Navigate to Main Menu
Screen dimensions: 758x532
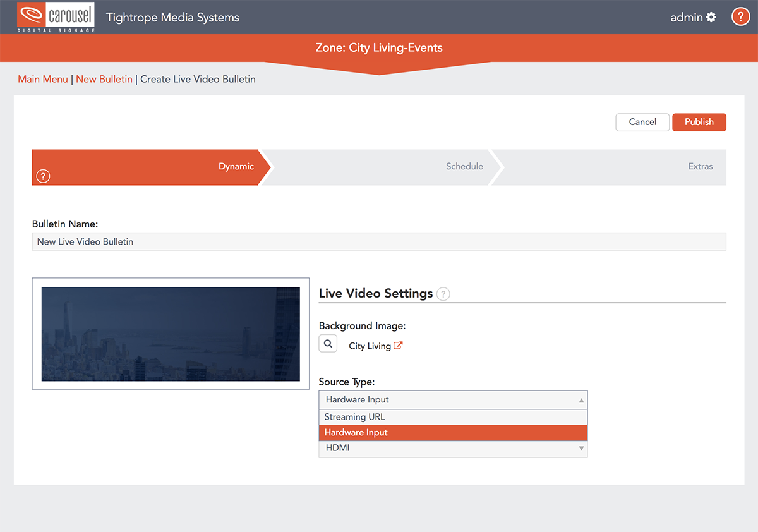click(x=42, y=79)
